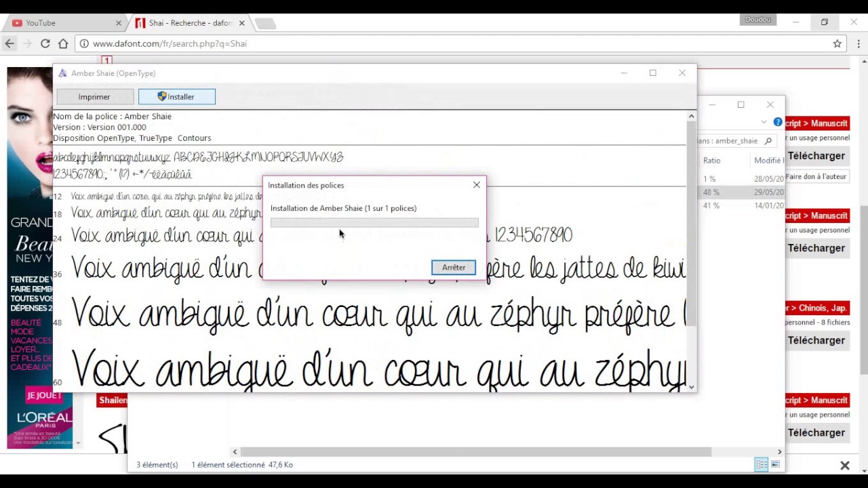Click the magnifier icon in Explorer search box

(768, 141)
